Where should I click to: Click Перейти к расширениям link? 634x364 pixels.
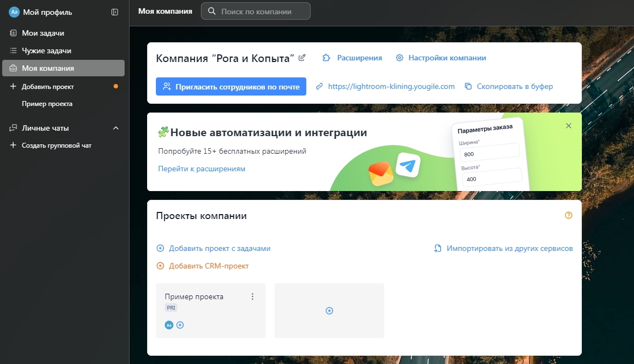click(x=201, y=169)
